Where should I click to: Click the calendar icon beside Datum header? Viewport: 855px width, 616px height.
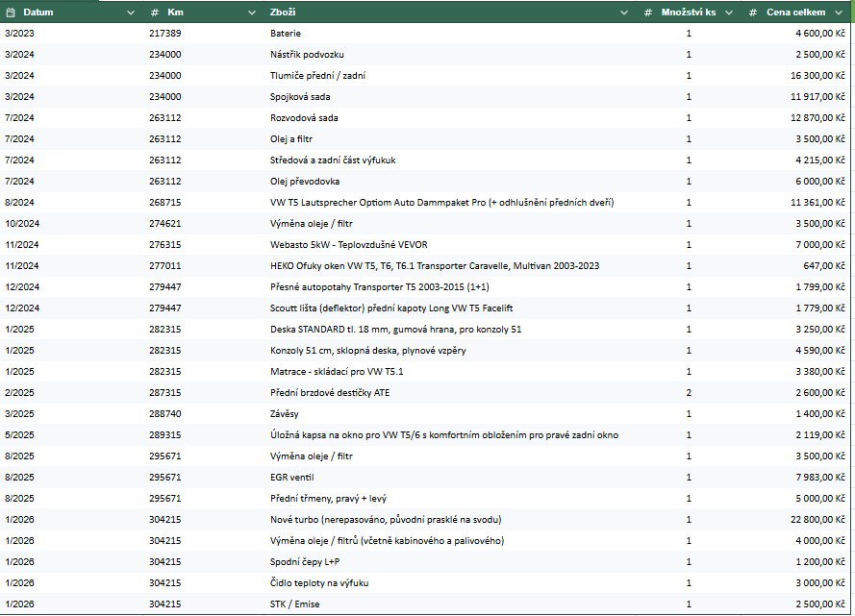coord(12,12)
